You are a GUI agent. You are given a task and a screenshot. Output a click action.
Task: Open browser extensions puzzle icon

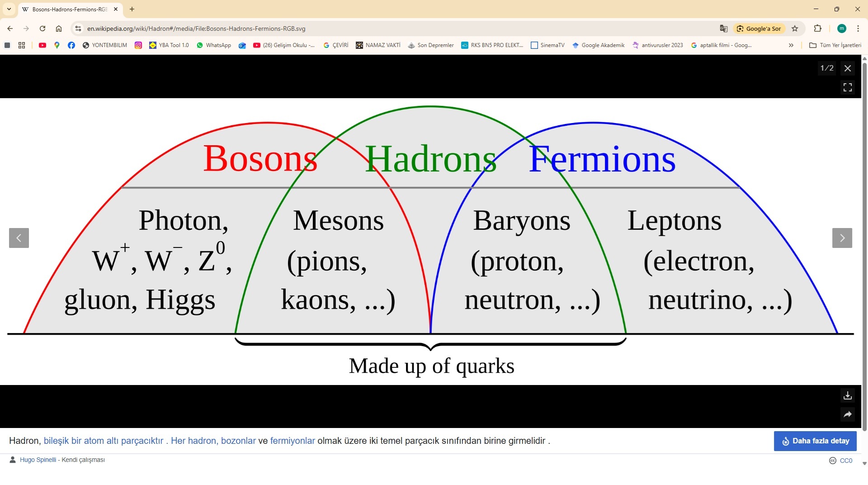coord(817,29)
